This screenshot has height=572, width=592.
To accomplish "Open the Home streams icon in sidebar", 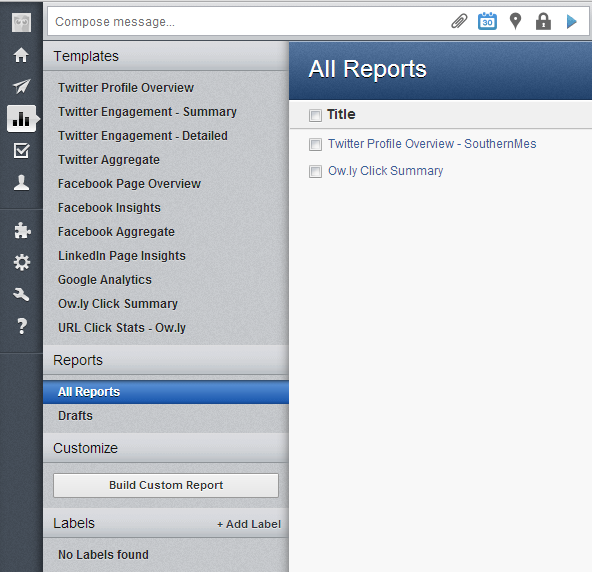I will pyautogui.click(x=21, y=55).
